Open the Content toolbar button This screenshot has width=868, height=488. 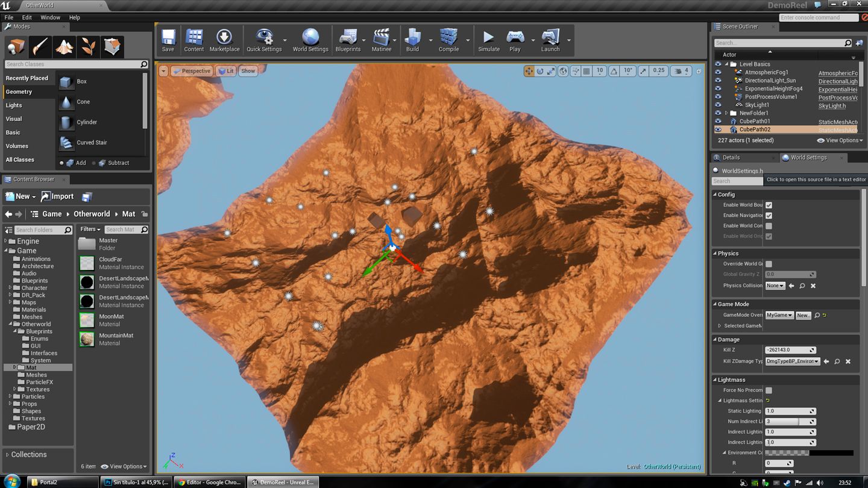pyautogui.click(x=194, y=40)
